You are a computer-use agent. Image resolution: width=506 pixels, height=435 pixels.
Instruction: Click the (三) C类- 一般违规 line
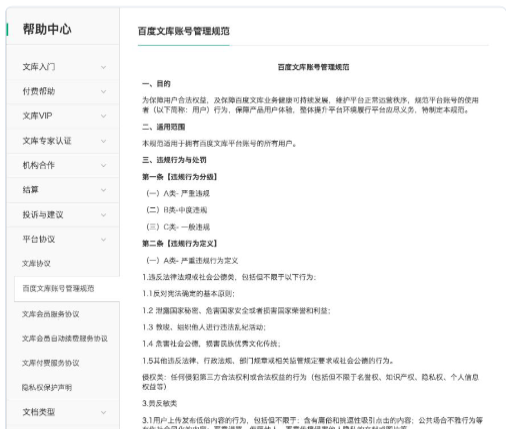point(178,227)
